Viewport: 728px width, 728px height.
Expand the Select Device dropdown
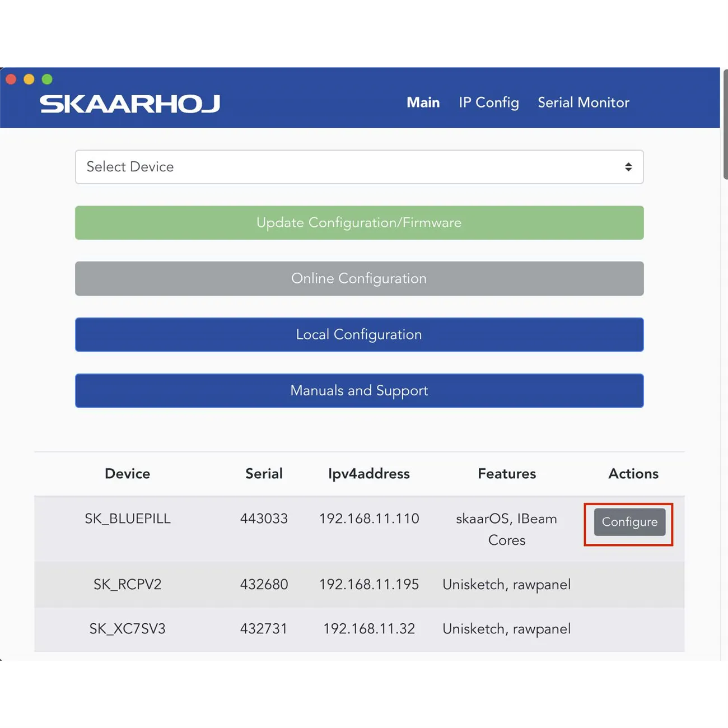point(359,167)
